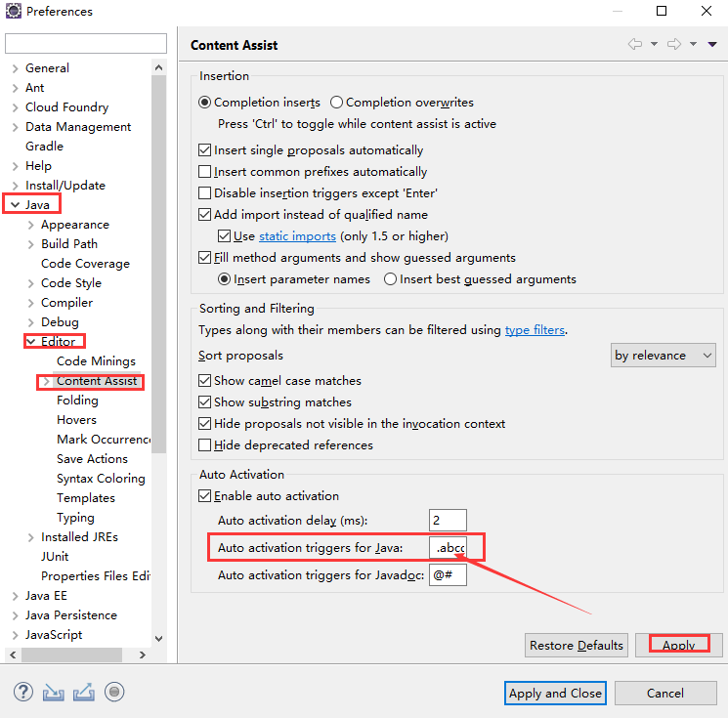Viewport: 728px width, 718px height.
Task: Enable Hide deprecated references
Action: point(205,445)
